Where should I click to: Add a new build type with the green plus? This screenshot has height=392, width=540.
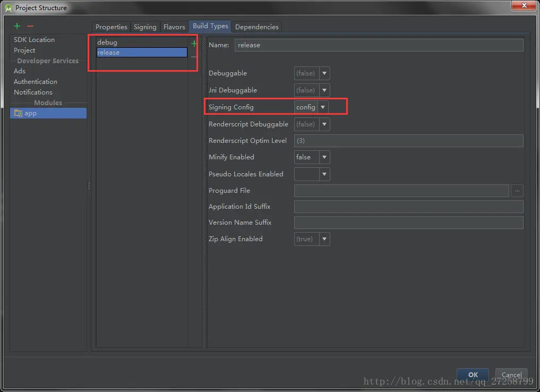click(x=194, y=44)
